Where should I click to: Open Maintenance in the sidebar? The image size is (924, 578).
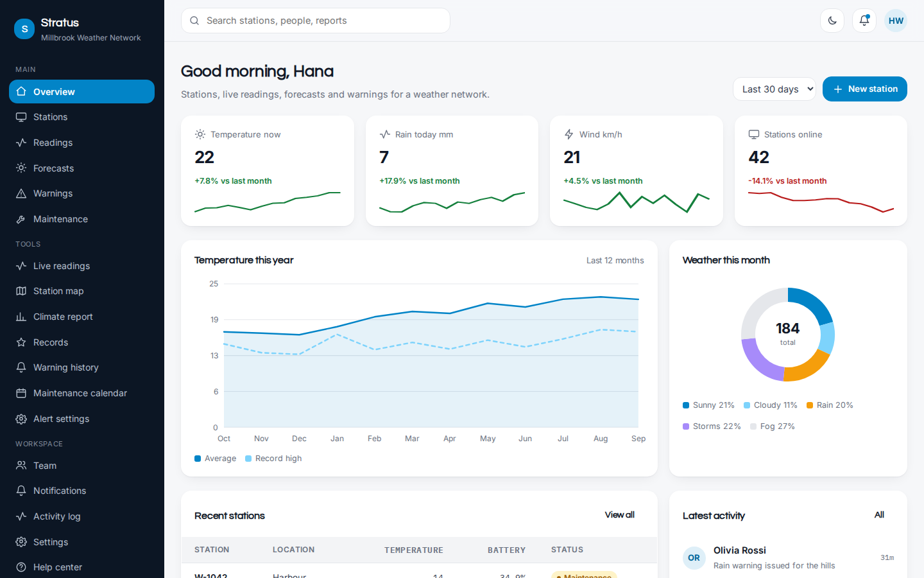pyautogui.click(x=81, y=219)
